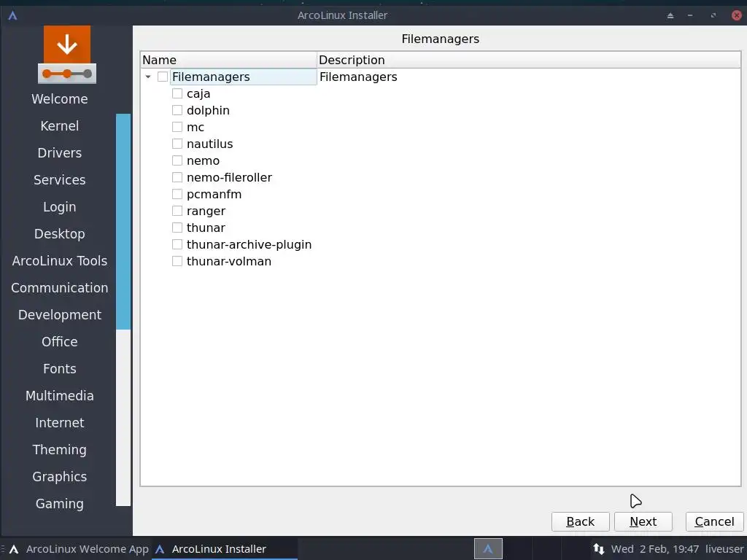Select the Filemanagers tree row label
The height and width of the screenshot is (560, 747).
(211, 77)
